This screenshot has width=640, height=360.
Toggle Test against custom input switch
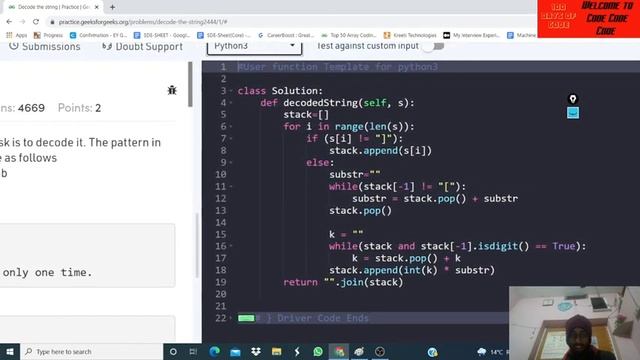pos(433,46)
